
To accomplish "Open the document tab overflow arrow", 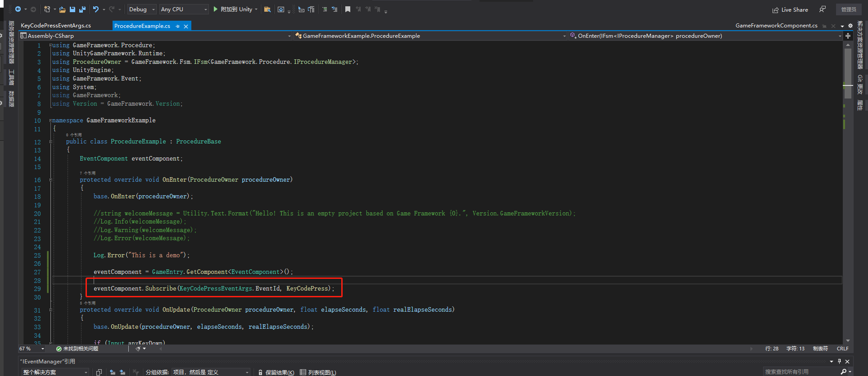I will click(x=842, y=26).
